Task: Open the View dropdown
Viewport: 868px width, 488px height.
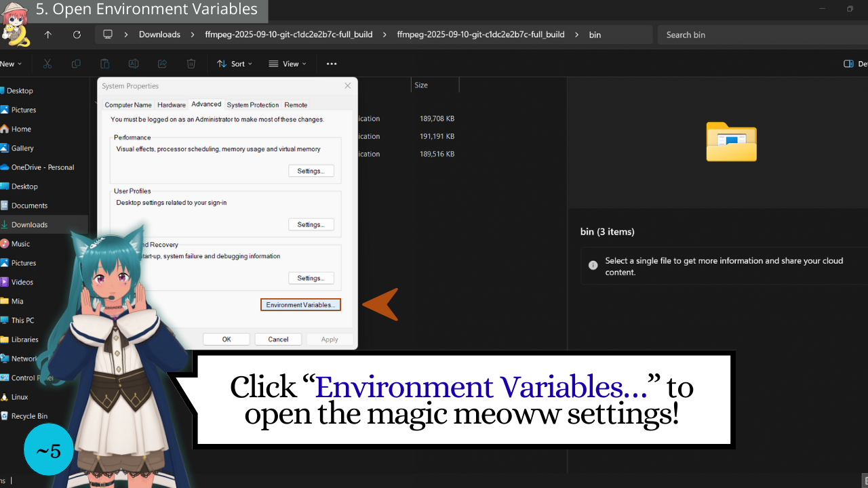Action: pyautogui.click(x=288, y=64)
